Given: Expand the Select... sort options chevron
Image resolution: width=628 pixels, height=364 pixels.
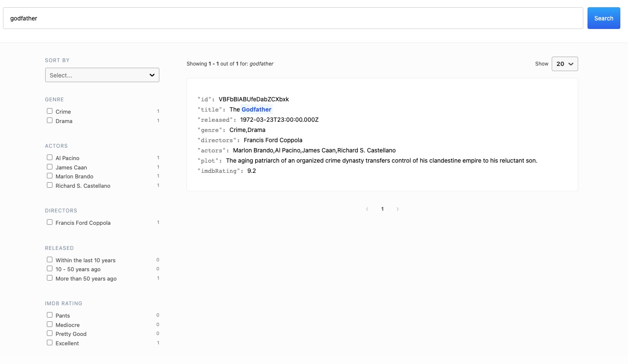Looking at the screenshot, I should (x=151, y=75).
